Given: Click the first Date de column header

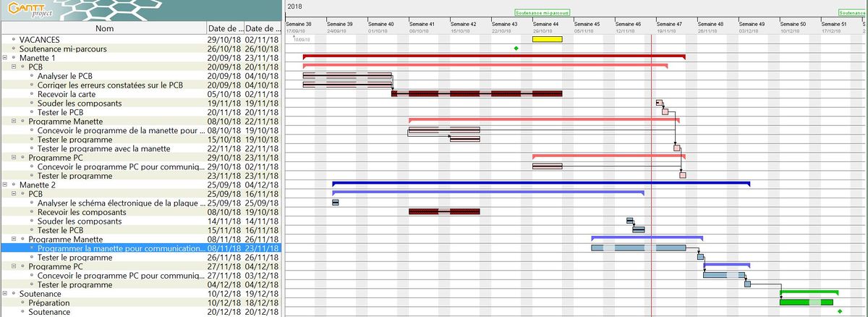Looking at the screenshot, I should [x=224, y=28].
